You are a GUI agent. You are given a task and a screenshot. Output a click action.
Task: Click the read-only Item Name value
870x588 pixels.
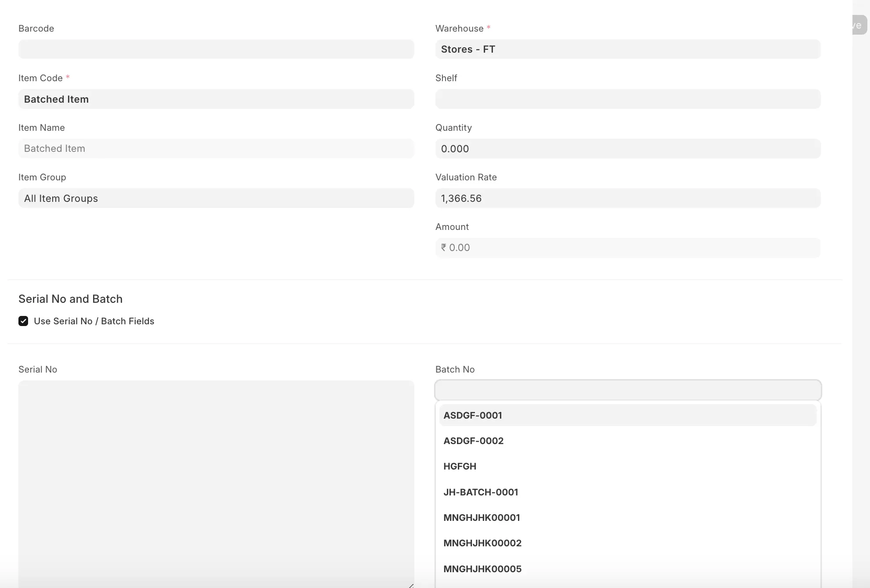pos(216,149)
